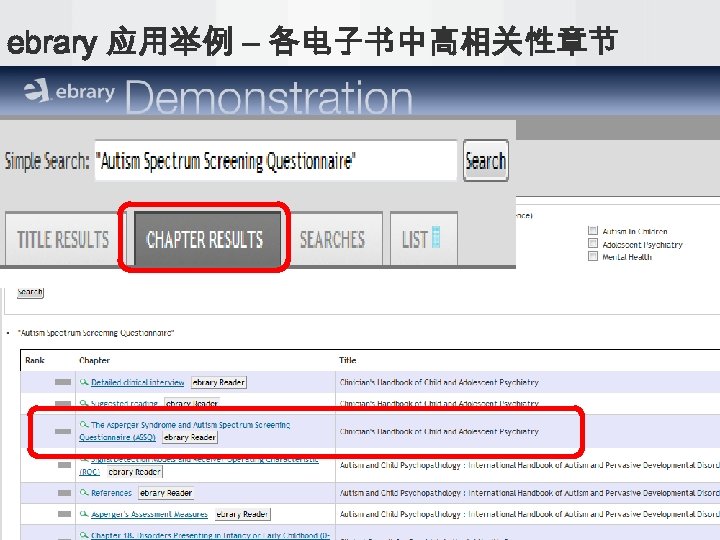Click ebrary Reader button for ASSQ chapter

pyautogui.click(x=190, y=437)
